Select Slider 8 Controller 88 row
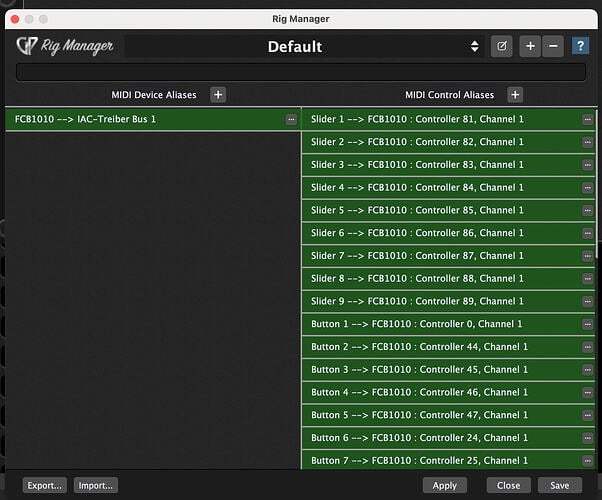This screenshot has height=500, width=602. [448, 279]
